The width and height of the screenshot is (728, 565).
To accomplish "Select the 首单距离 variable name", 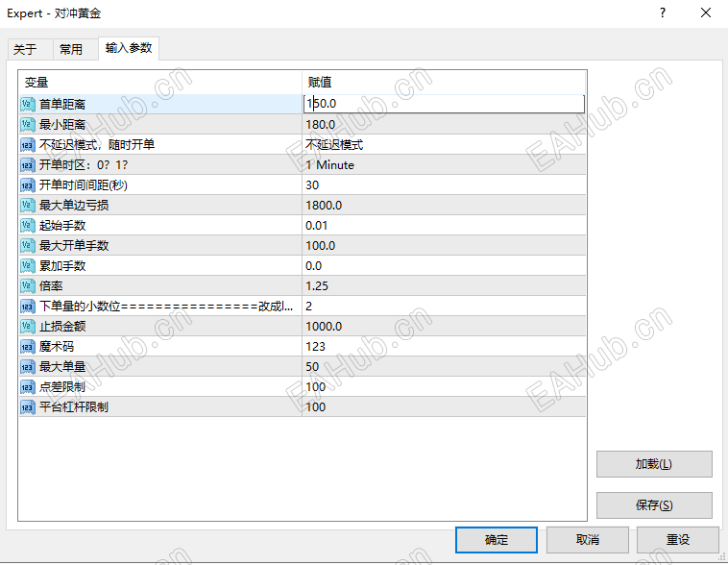I will (62, 104).
